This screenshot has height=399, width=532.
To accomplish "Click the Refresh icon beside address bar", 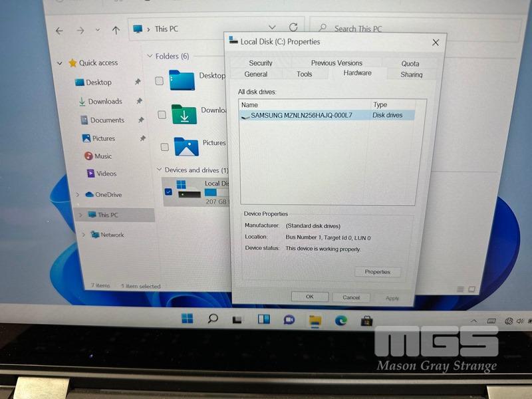I will (293, 28).
